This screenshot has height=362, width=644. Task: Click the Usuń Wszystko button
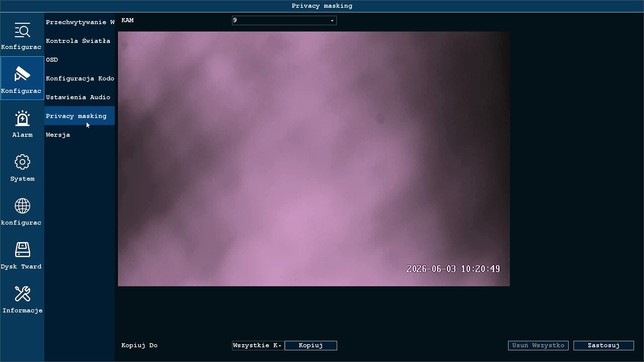(x=538, y=346)
